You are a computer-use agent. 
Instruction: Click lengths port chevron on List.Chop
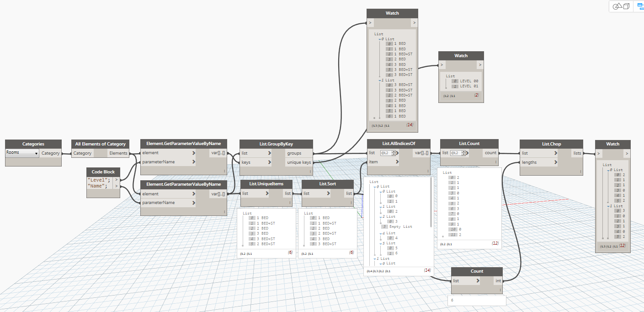pyautogui.click(x=555, y=162)
